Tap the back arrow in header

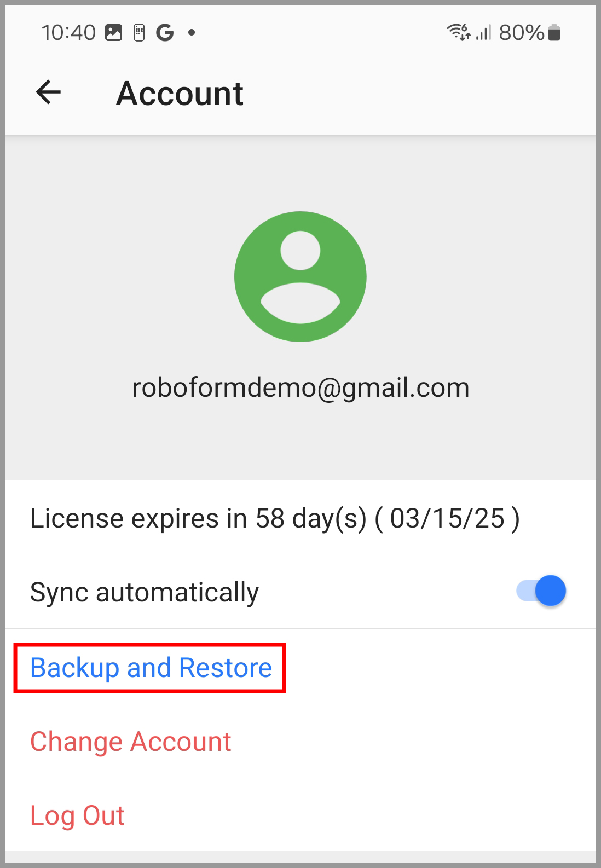(x=48, y=92)
